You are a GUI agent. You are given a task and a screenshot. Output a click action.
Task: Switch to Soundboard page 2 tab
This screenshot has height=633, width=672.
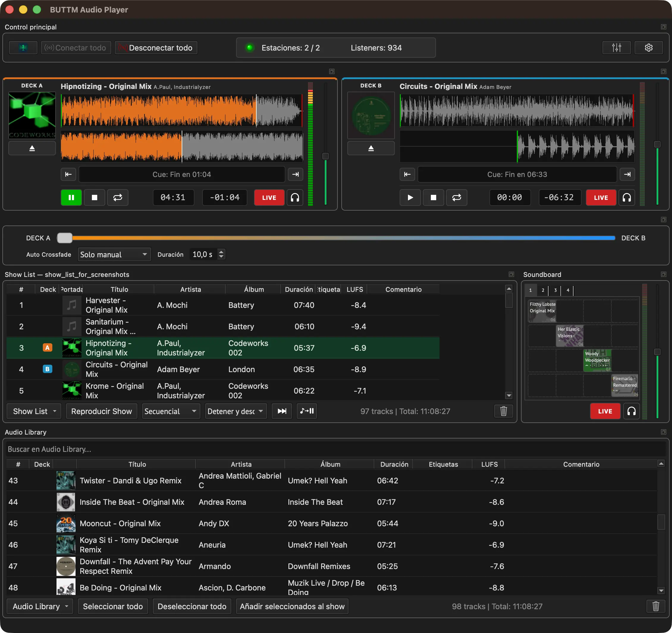543,290
